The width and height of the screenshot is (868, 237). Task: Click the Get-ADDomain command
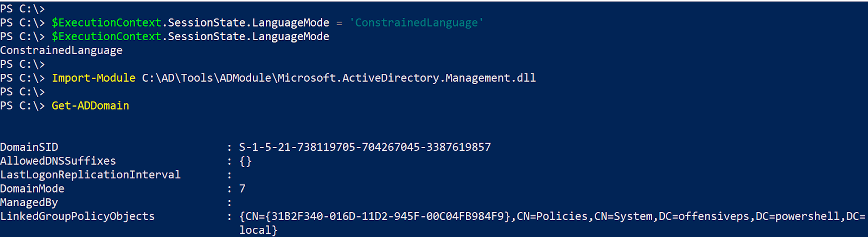click(90, 106)
